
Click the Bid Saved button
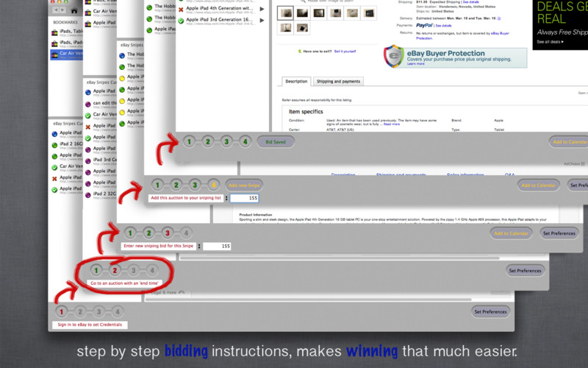pos(276,142)
